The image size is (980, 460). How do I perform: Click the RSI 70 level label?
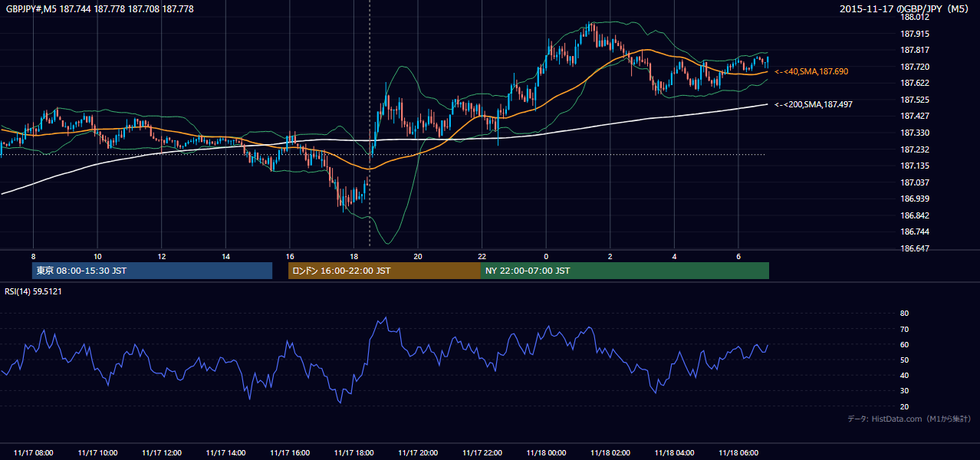904,330
